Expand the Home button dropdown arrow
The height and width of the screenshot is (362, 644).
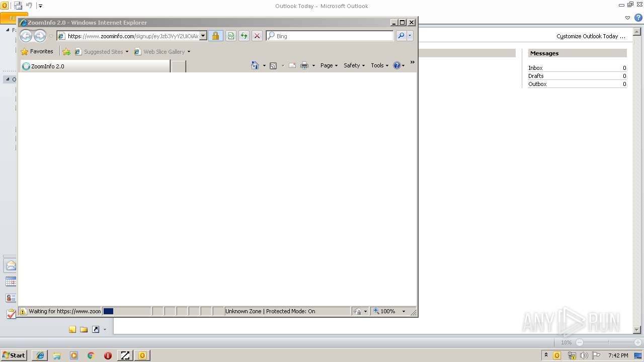tap(264, 66)
